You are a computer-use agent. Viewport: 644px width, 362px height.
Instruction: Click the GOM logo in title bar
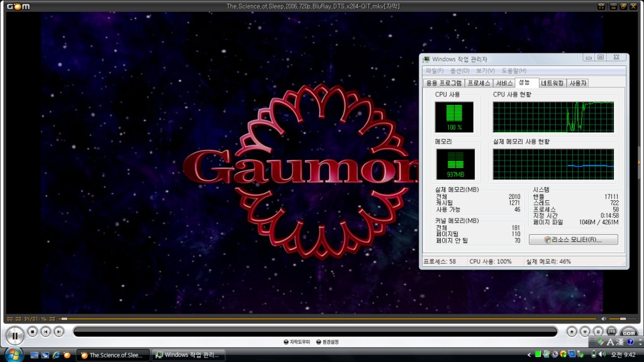(18, 6)
